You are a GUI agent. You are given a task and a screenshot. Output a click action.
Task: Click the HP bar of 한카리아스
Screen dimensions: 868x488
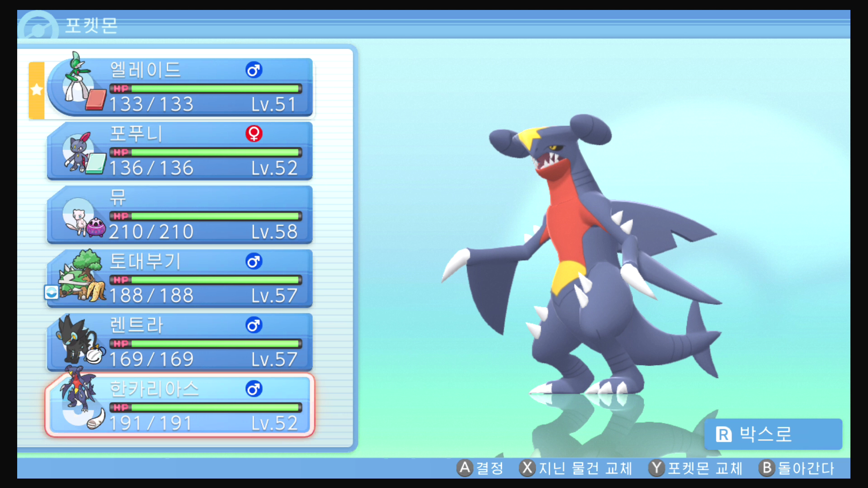point(206,407)
